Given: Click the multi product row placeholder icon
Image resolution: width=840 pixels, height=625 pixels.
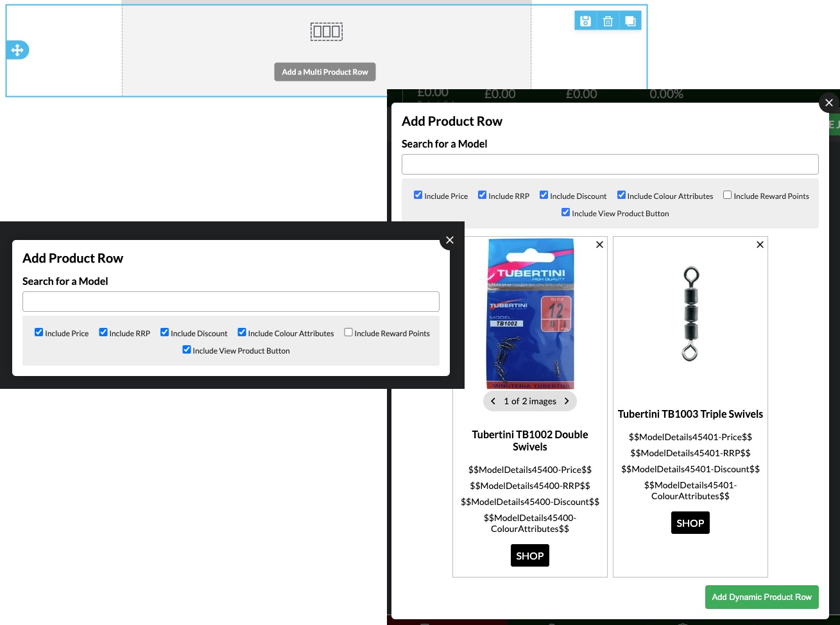Looking at the screenshot, I should click(327, 31).
